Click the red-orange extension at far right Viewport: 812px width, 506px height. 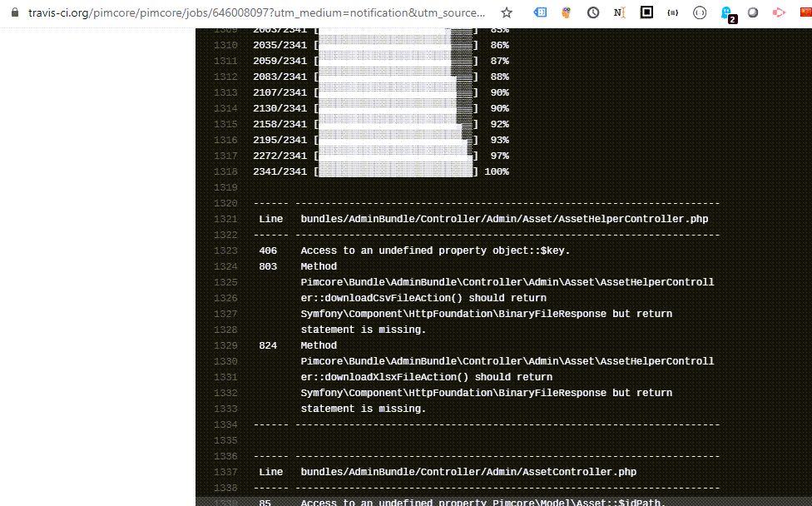[x=802, y=12]
